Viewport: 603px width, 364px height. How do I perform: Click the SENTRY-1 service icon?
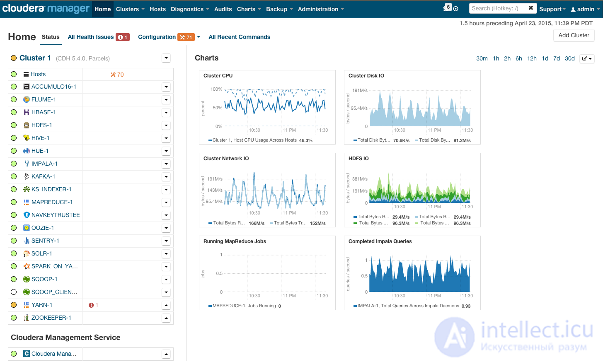tap(27, 241)
